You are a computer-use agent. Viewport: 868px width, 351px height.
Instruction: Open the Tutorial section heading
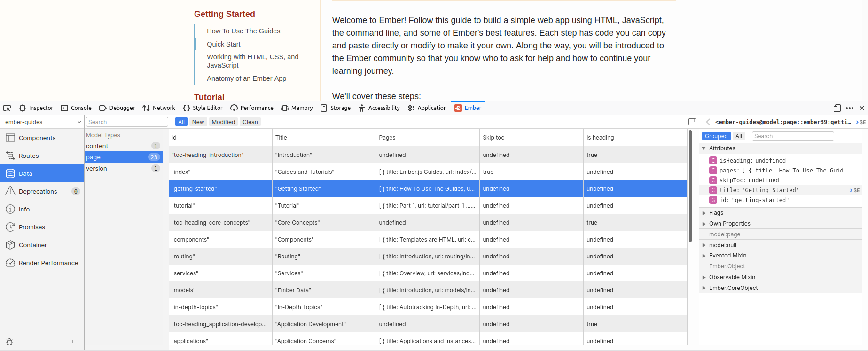(x=209, y=97)
